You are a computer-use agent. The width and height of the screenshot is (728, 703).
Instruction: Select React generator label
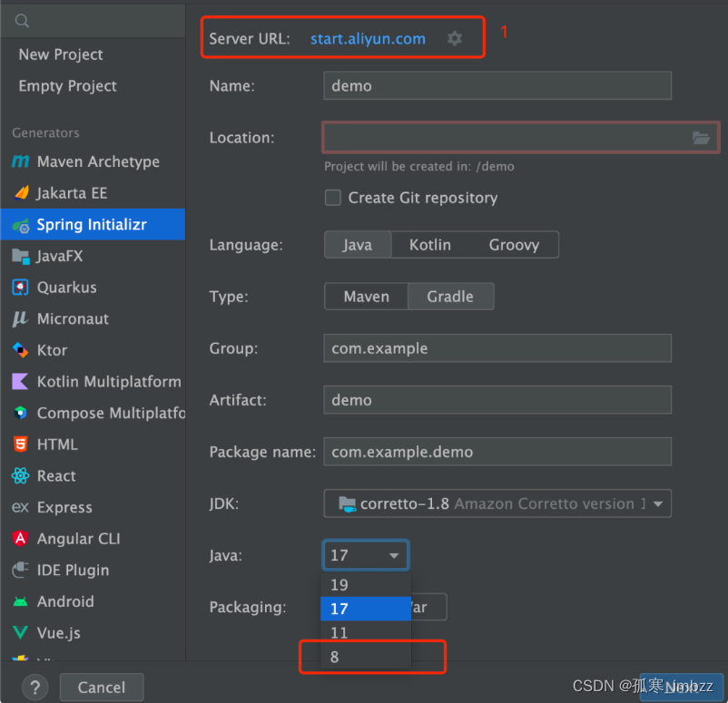(56, 475)
